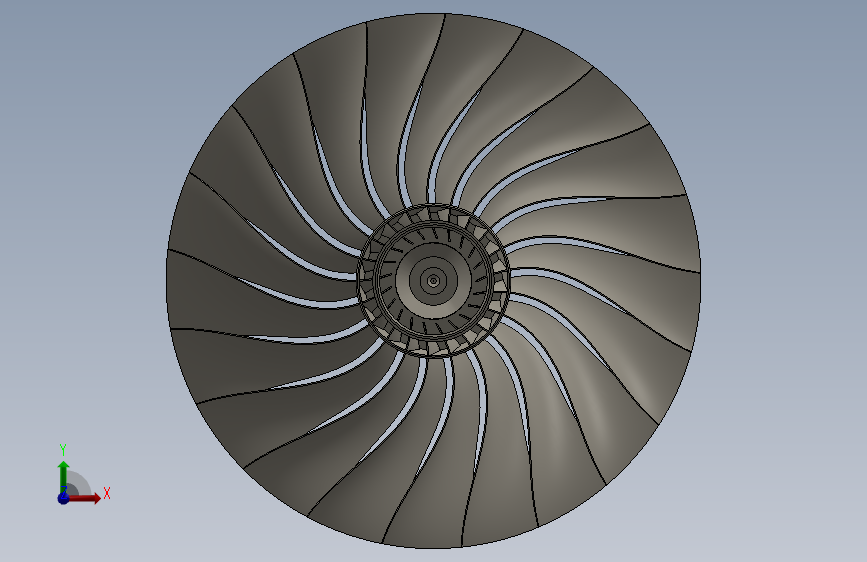Click the blue Z axis ball of triad
This screenshot has width=867, height=562.
coord(64,498)
